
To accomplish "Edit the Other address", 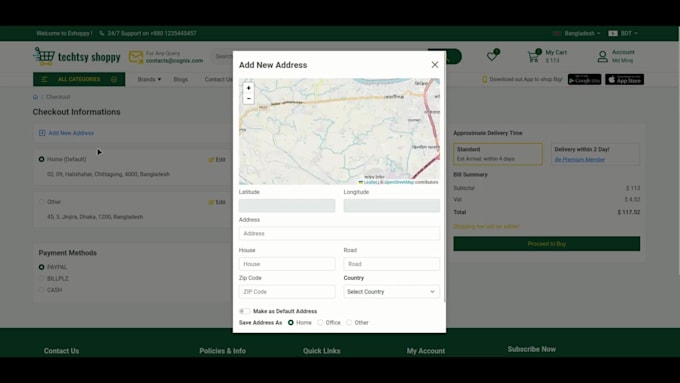I will (x=217, y=202).
